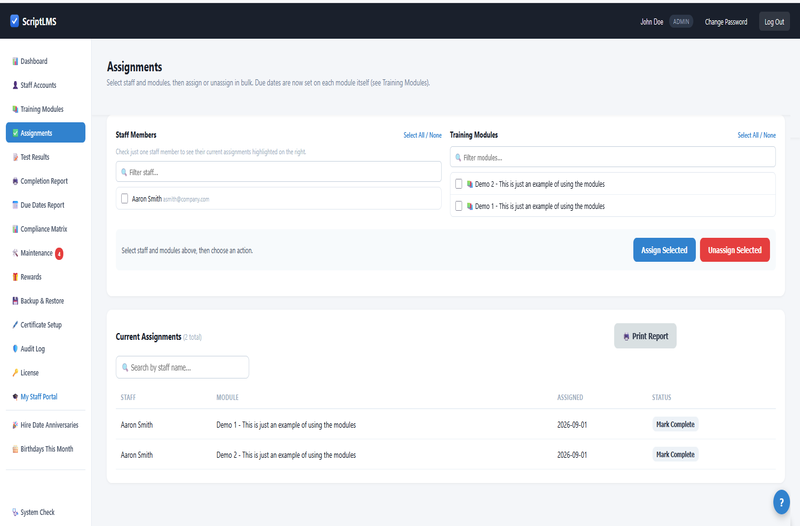The height and width of the screenshot is (526, 800).
Task: Click the STATUS column header
Action: click(661, 397)
